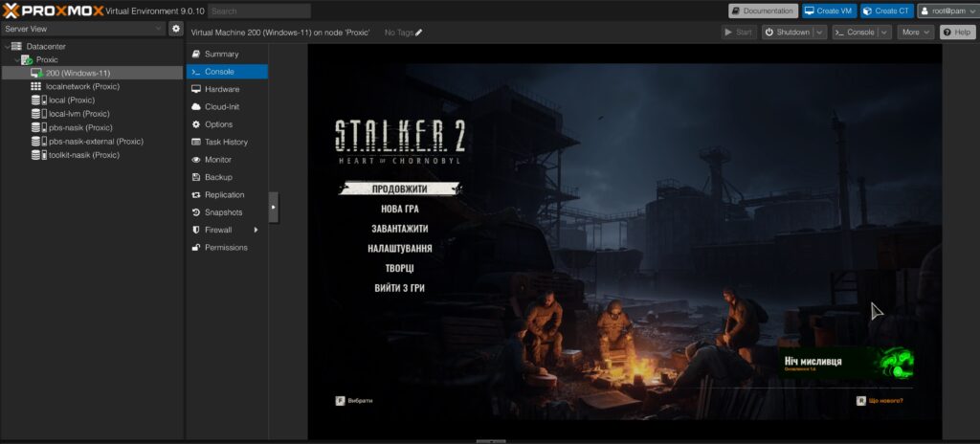Open the Shutdown dropdown arrow
Screen dimensions: 980x444
point(819,32)
